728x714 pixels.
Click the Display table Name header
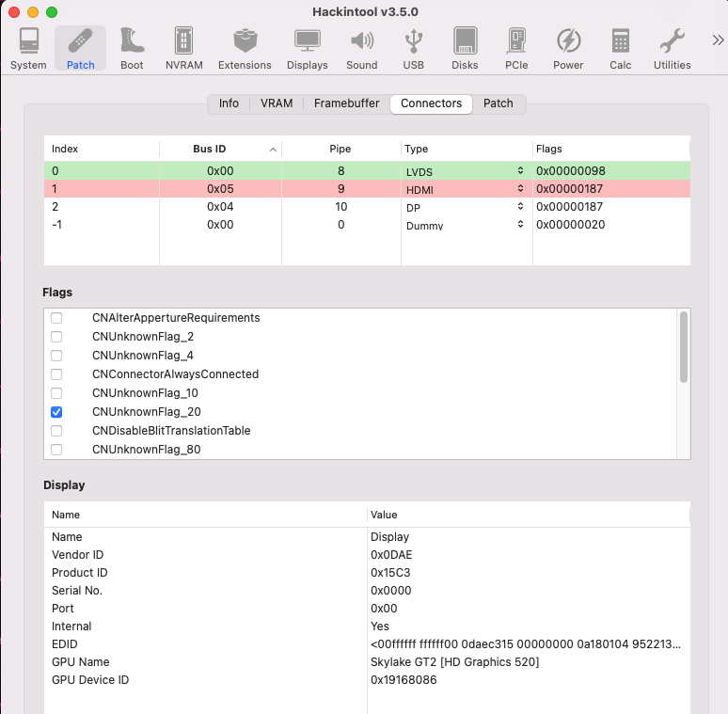[205, 515]
